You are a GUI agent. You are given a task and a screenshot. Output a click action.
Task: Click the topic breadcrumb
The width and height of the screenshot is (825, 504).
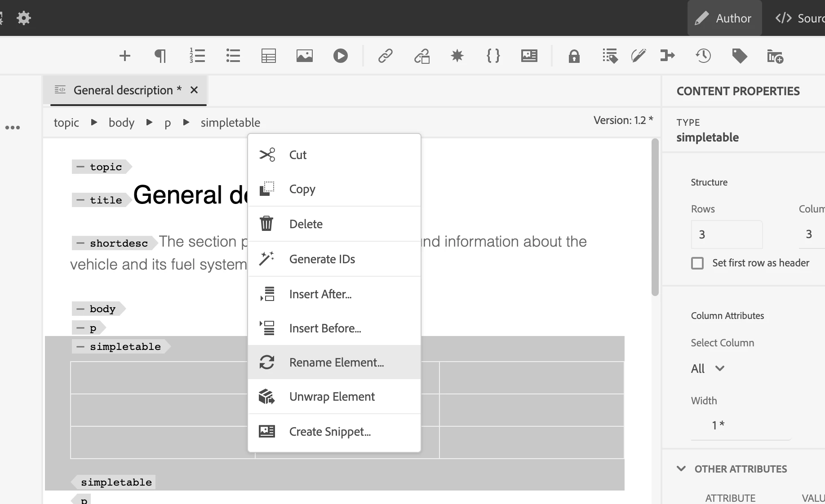67,123
